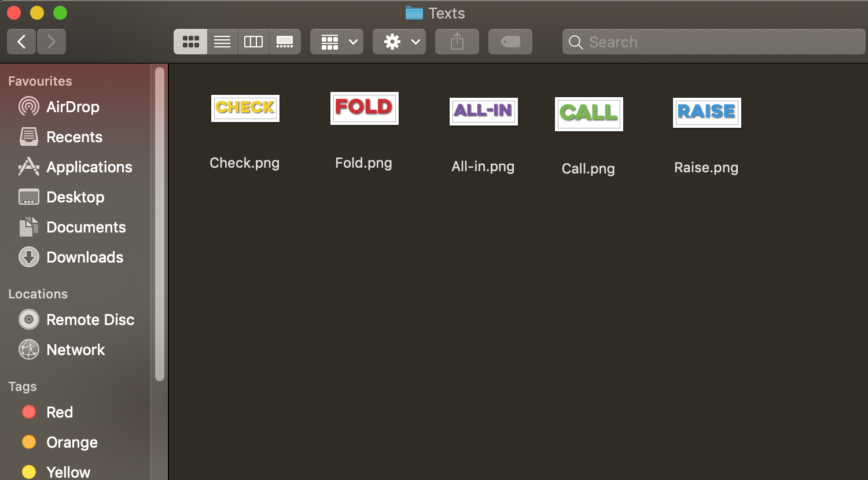This screenshot has width=868, height=480.
Task: Switch to icon view in toolbar
Action: (190, 42)
